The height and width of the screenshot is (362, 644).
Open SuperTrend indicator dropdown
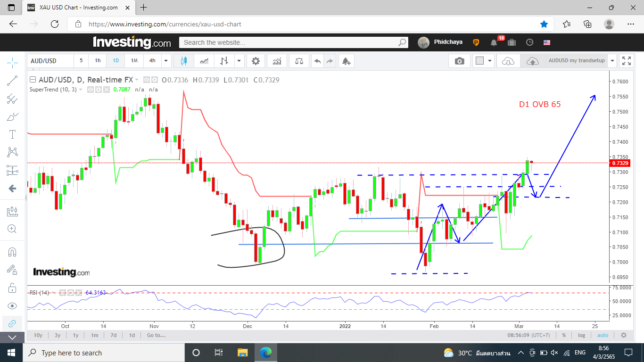click(x=80, y=90)
